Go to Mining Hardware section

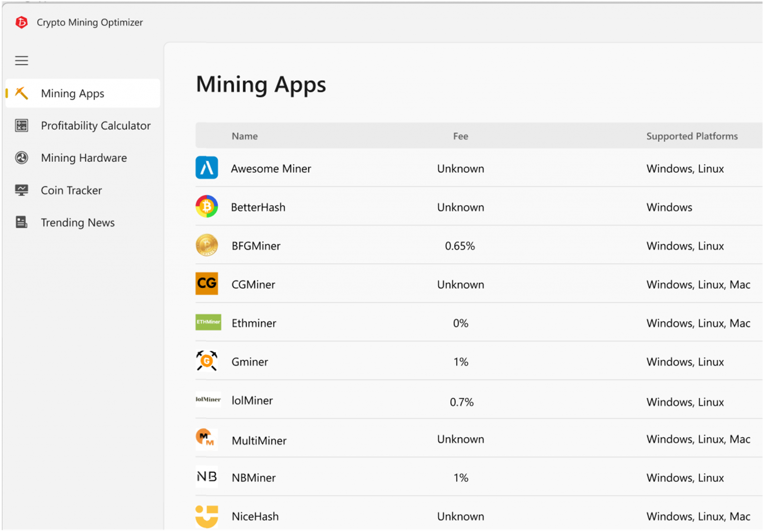84,158
